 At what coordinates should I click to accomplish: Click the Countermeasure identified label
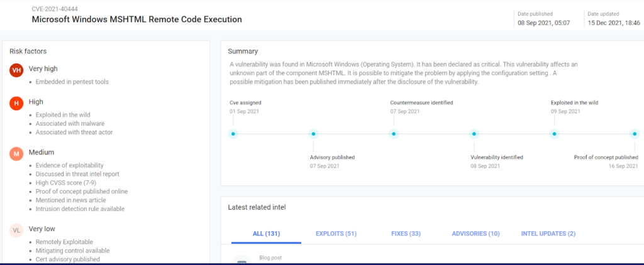point(421,102)
